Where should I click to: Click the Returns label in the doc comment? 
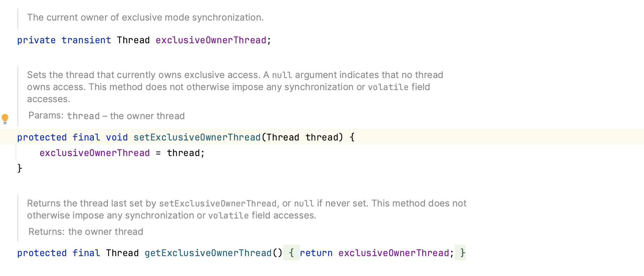(x=47, y=232)
